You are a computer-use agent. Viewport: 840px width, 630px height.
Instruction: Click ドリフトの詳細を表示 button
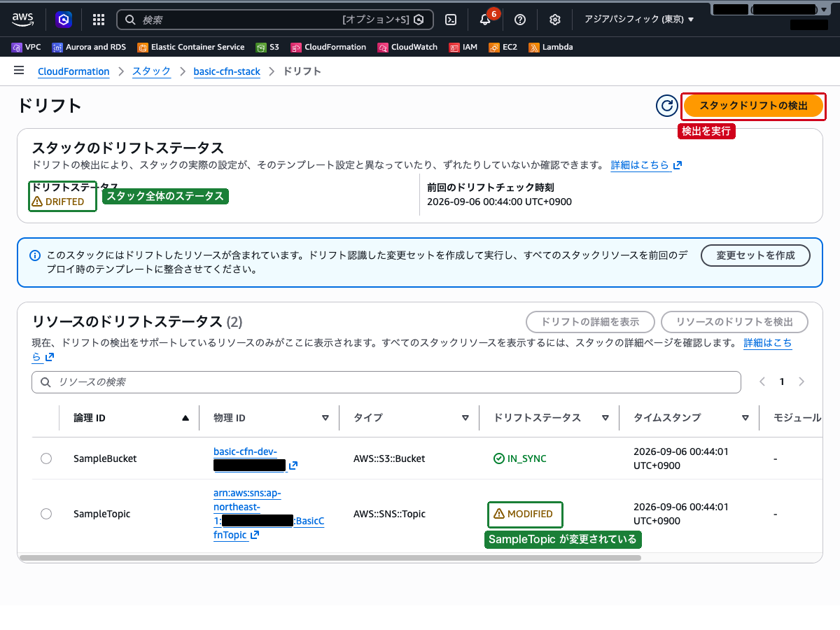pos(590,322)
